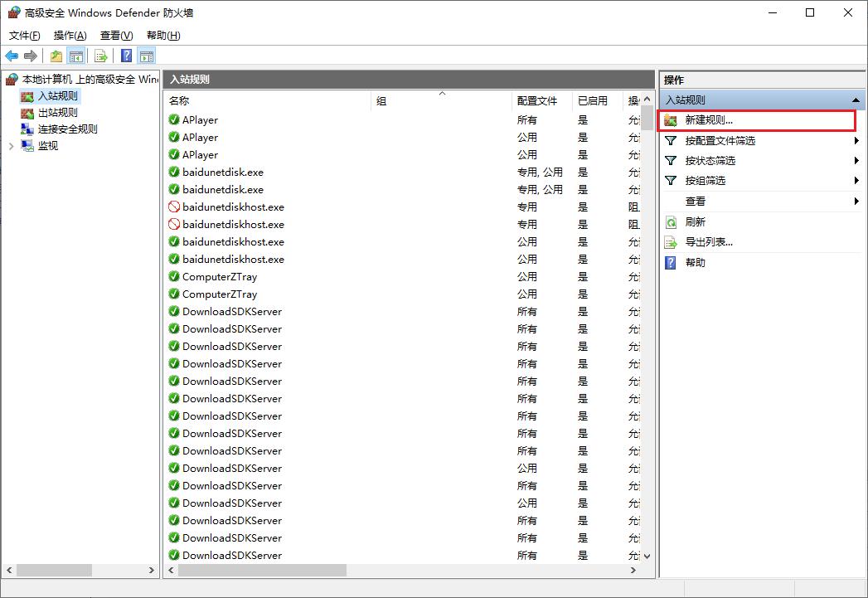Toggle the show/hide action pane toolbar icon
This screenshot has height=598, width=868.
point(147,56)
